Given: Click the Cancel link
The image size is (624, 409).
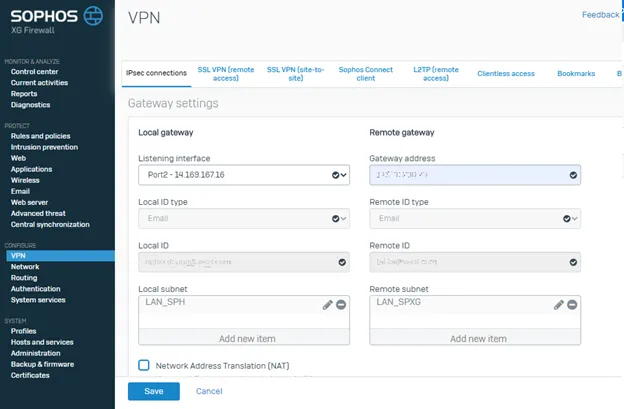Looking at the screenshot, I should pyautogui.click(x=209, y=391).
